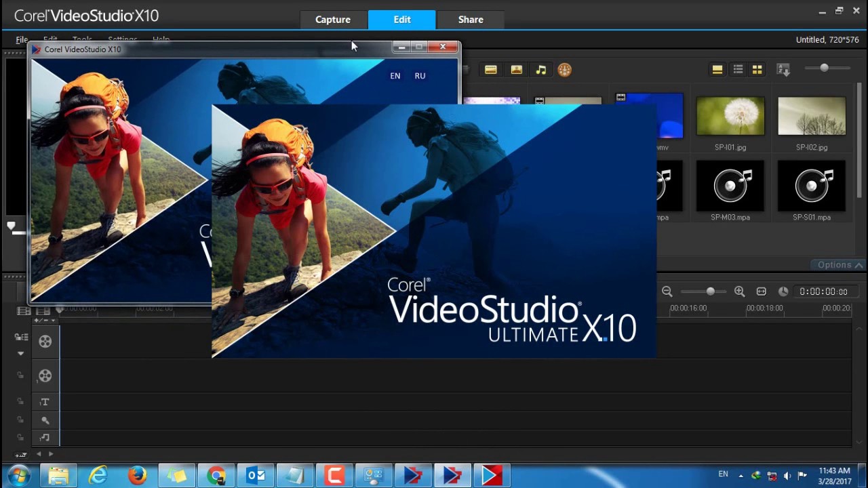
Task: Show audio files in library filter
Action: [x=540, y=70]
